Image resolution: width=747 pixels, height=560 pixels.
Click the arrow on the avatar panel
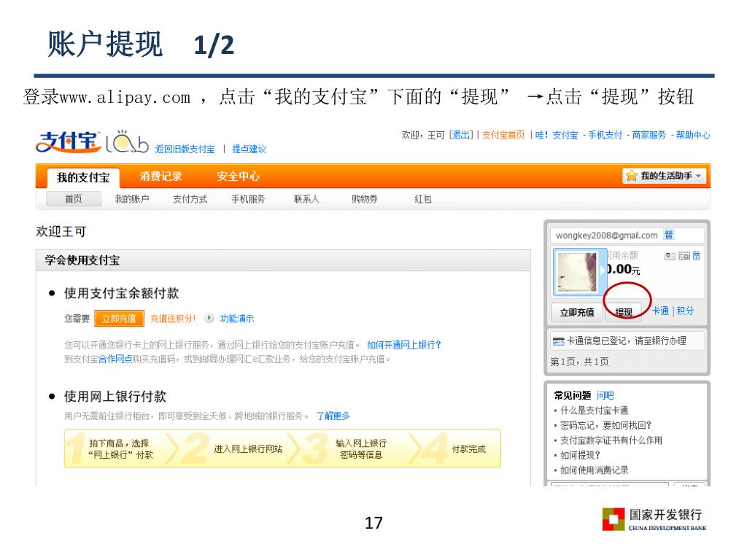coord(603,270)
